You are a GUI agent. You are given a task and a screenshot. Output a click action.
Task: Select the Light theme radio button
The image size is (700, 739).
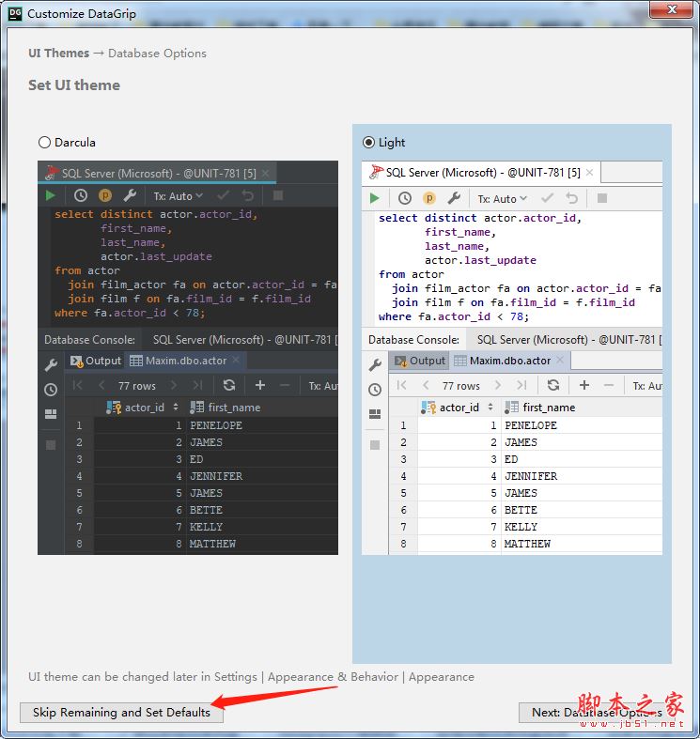click(368, 143)
